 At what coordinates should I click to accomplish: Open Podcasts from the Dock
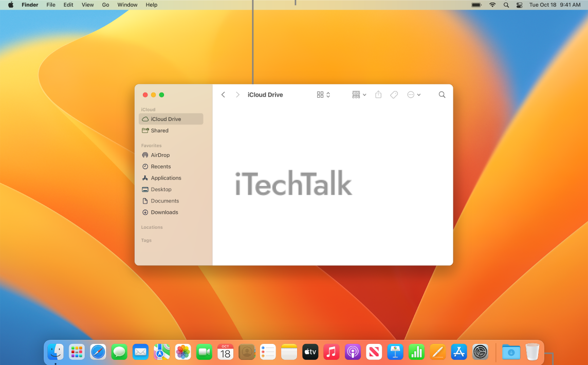coord(353,352)
